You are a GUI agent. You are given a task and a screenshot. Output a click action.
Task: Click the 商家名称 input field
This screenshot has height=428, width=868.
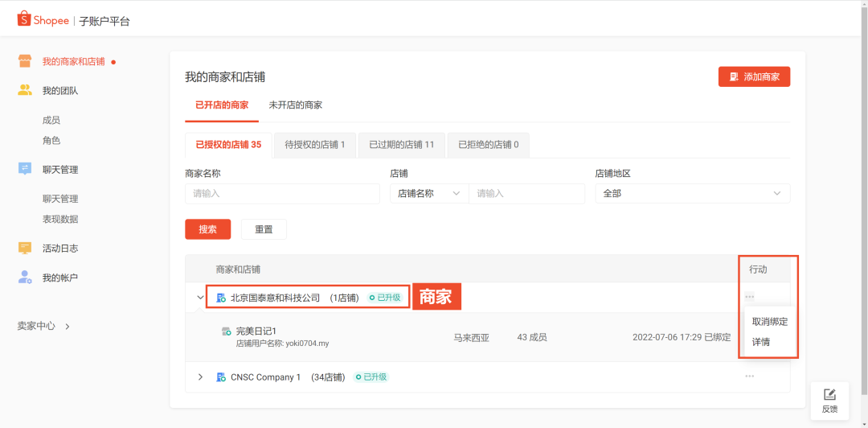[x=282, y=194]
